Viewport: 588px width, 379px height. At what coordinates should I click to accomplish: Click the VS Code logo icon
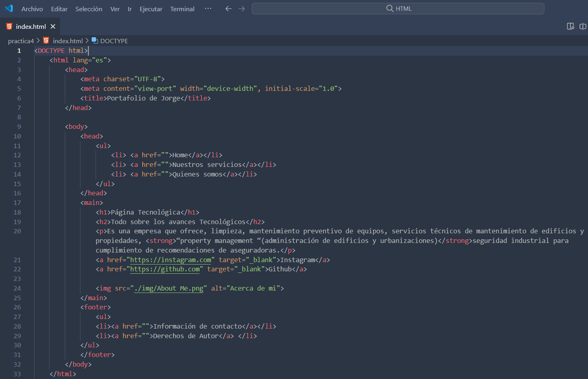coord(9,8)
